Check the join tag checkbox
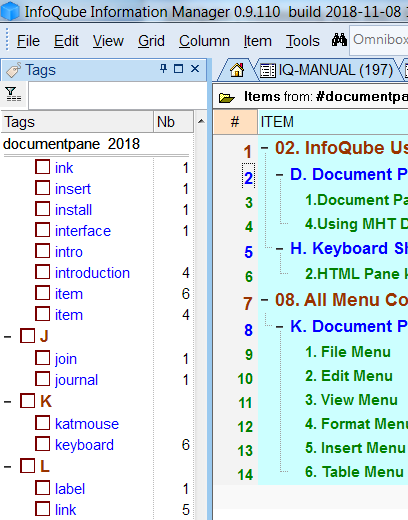The width and height of the screenshot is (408, 520). 42,358
